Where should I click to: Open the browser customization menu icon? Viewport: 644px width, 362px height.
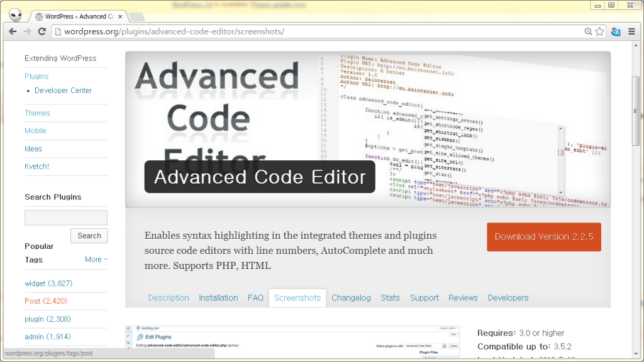tap(631, 30)
